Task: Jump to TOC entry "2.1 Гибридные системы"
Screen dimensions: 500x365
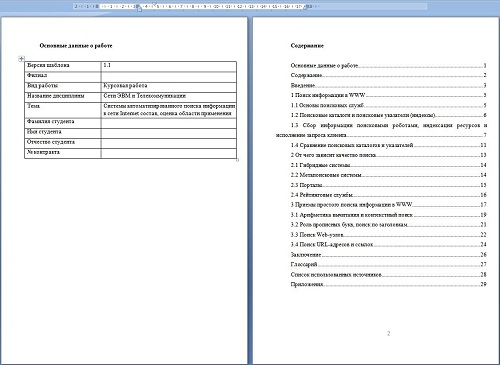Action: click(388, 165)
